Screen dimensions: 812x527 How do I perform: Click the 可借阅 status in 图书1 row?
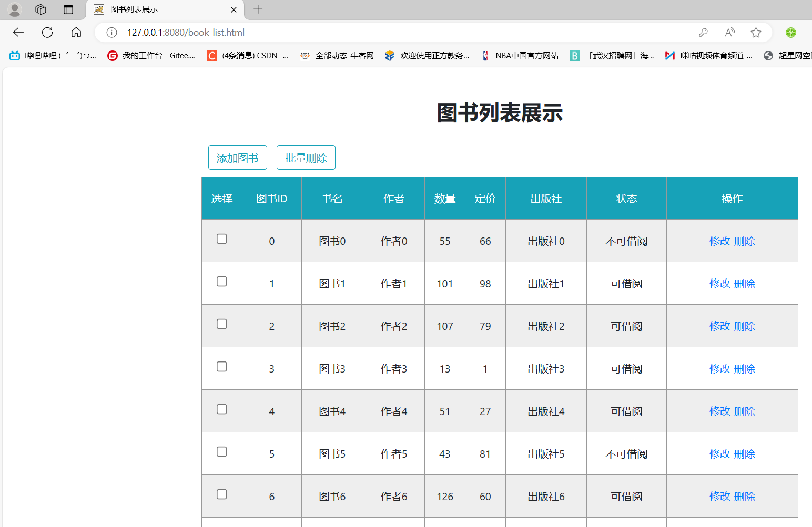(626, 284)
